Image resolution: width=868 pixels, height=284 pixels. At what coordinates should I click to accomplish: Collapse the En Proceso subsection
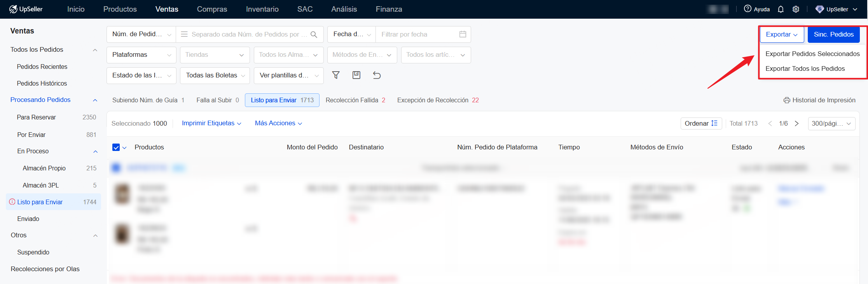[95, 151]
